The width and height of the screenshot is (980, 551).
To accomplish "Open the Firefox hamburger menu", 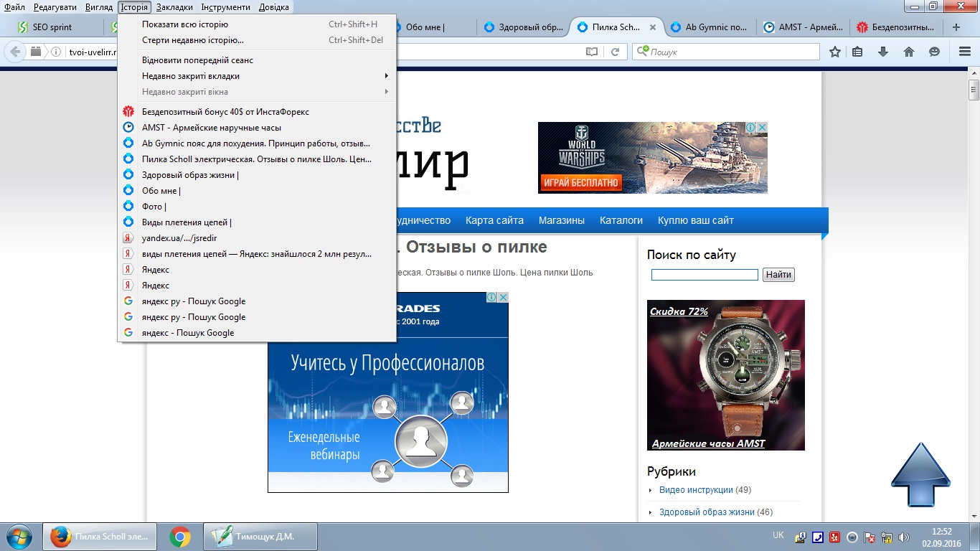I will point(965,52).
